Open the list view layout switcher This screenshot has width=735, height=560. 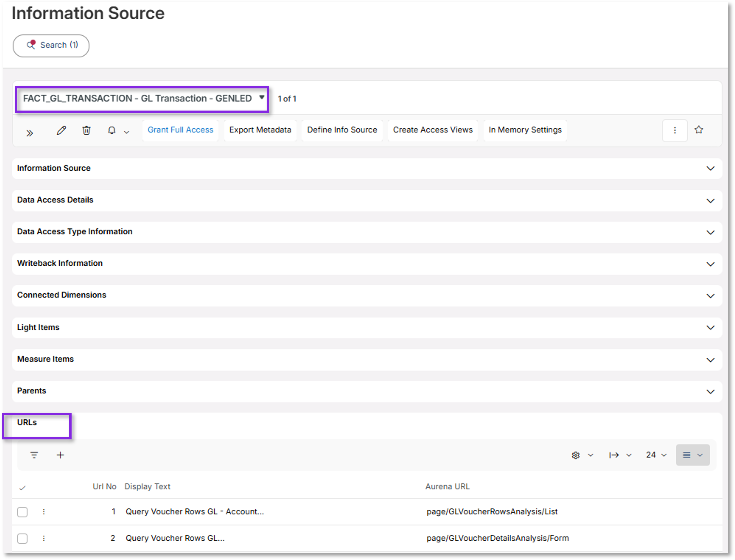693,455
